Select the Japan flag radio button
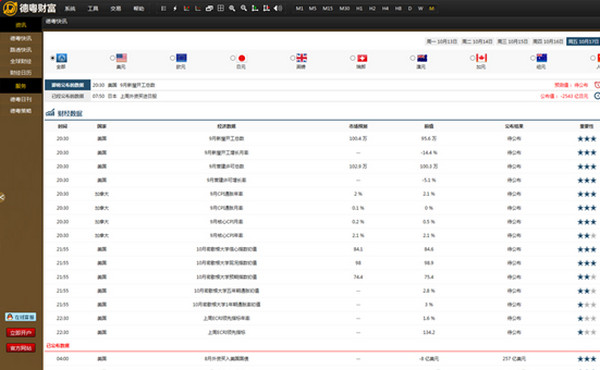The width and height of the screenshot is (600, 370). [x=232, y=58]
